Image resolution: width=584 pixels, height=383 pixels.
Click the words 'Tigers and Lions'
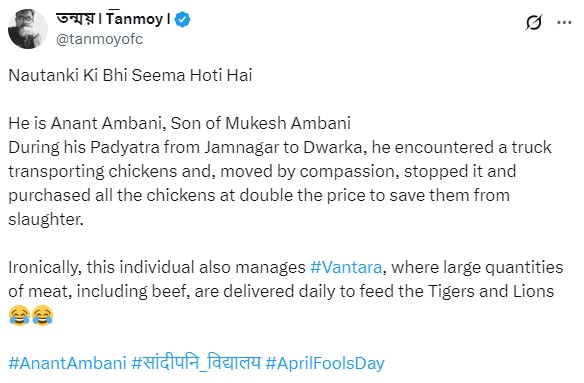click(491, 291)
